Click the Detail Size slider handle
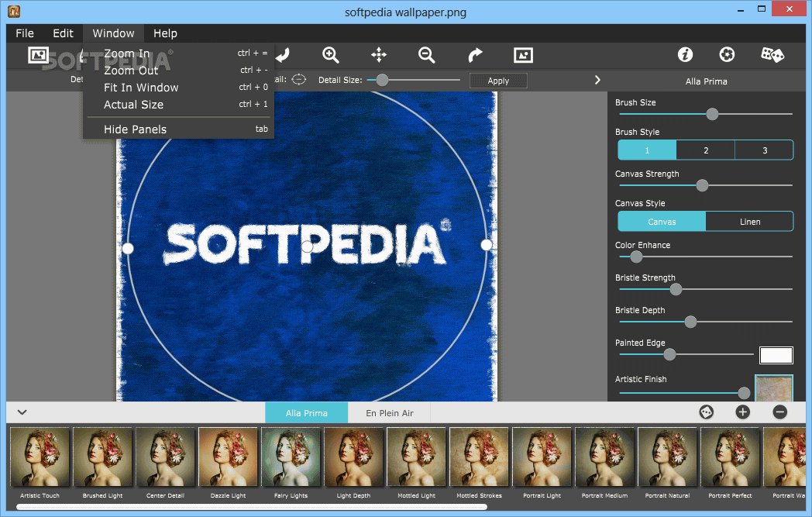The width and height of the screenshot is (812, 517). point(382,80)
